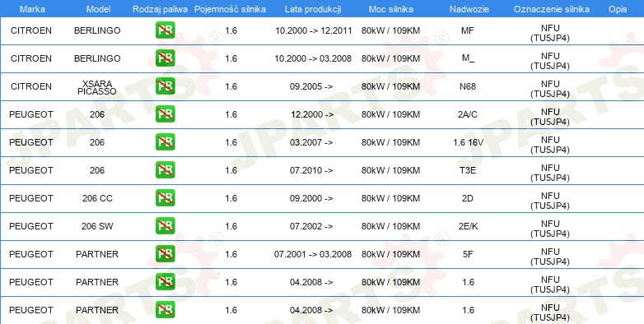Click fuel icon in Partner 5F row
The width and height of the screenshot is (644, 324).
(x=165, y=254)
